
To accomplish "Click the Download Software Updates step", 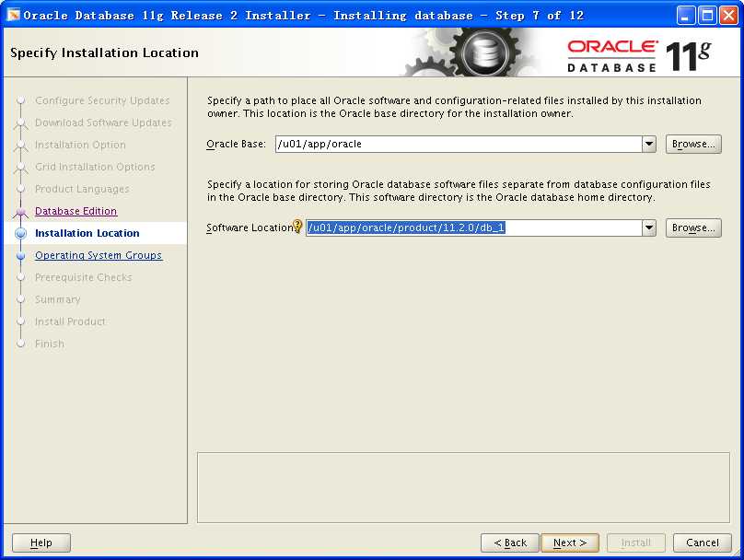I will point(103,122).
